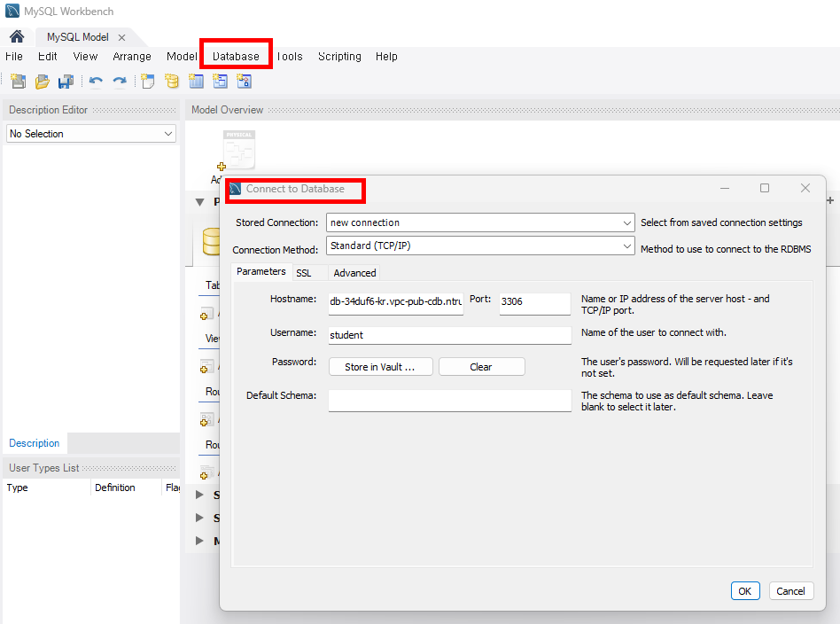Expand the first collapsed section below Routine Groups
This screenshot has width=840, height=624.
[200, 495]
